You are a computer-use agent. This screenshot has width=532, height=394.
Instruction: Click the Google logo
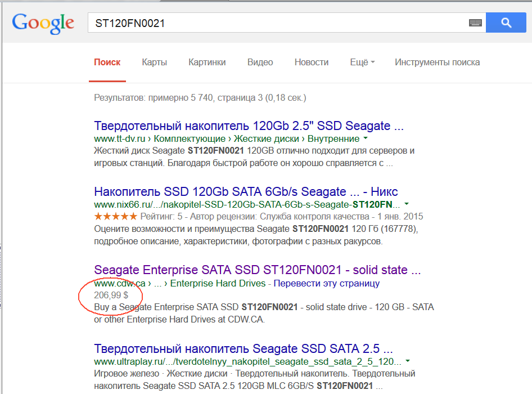point(43,23)
